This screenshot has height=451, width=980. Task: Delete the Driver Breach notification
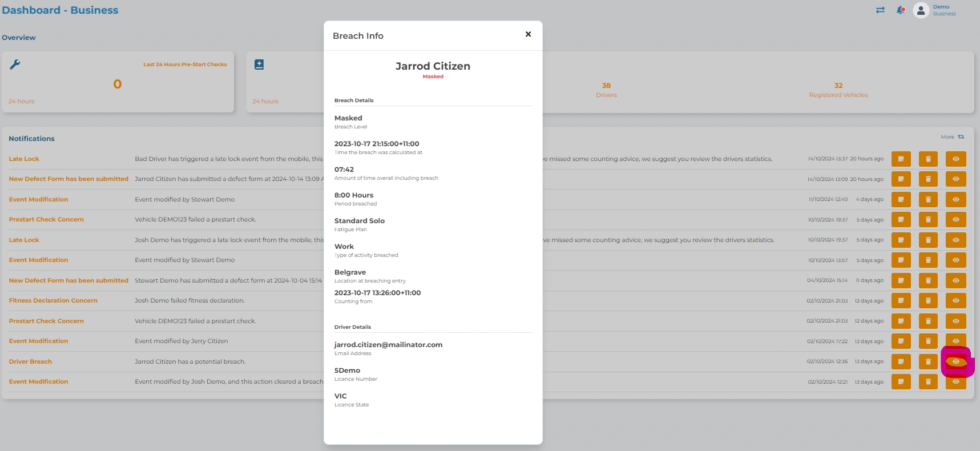pyautogui.click(x=929, y=361)
